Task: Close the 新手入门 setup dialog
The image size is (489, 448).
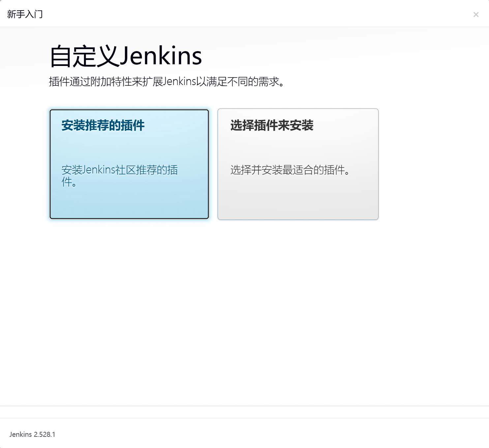Action: point(476,15)
